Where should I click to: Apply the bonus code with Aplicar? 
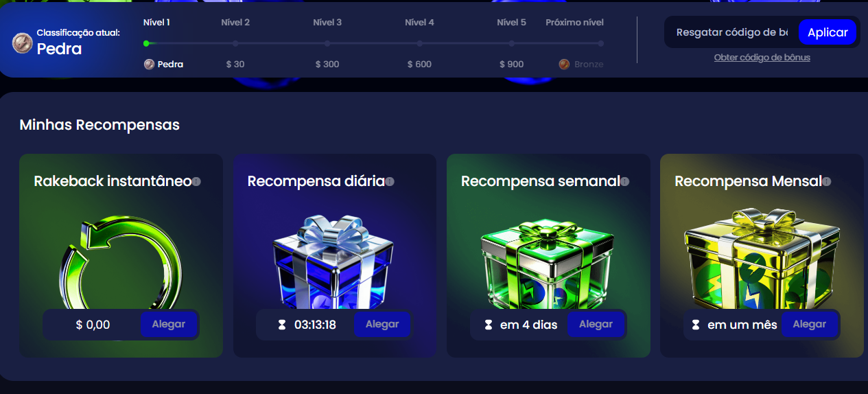(828, 32)
